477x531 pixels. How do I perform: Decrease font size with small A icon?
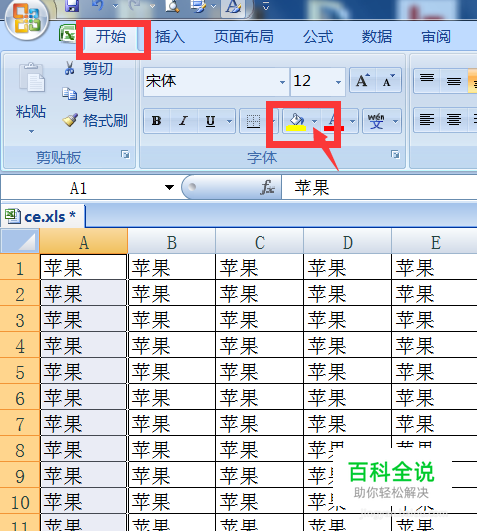click(x=388, y=81)
